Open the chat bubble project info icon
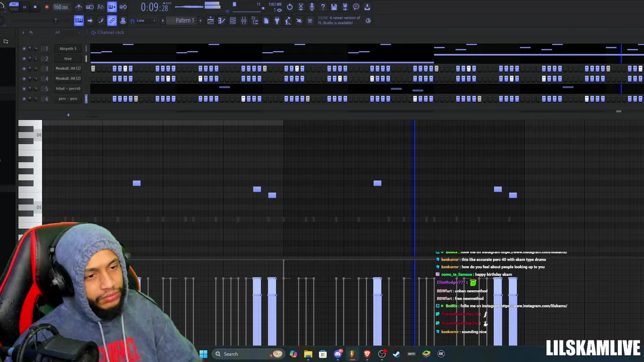The height and width of the screenshot is (362, 644). pyautogui.click(x=356, y=7)
